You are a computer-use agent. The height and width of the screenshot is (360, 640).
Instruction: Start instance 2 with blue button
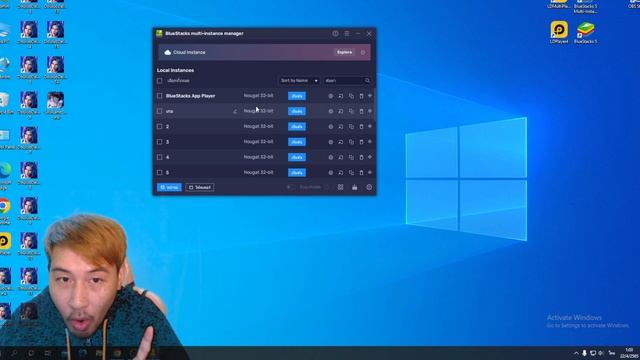[x=297, y=127]
